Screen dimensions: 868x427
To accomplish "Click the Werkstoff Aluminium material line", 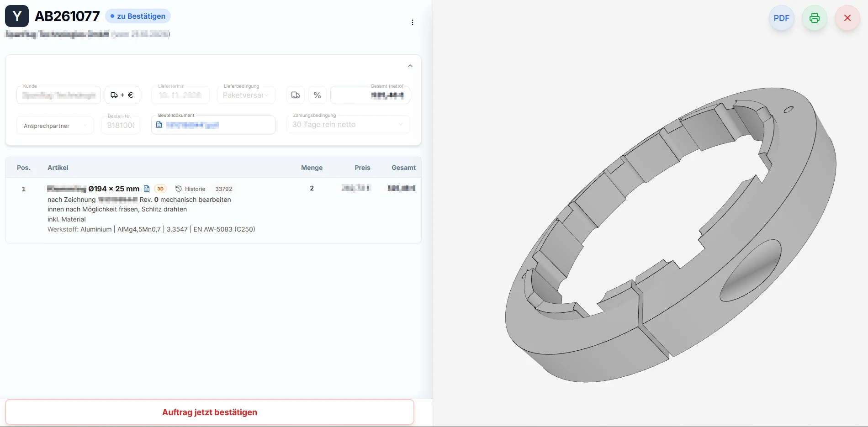I will point(151,229).
